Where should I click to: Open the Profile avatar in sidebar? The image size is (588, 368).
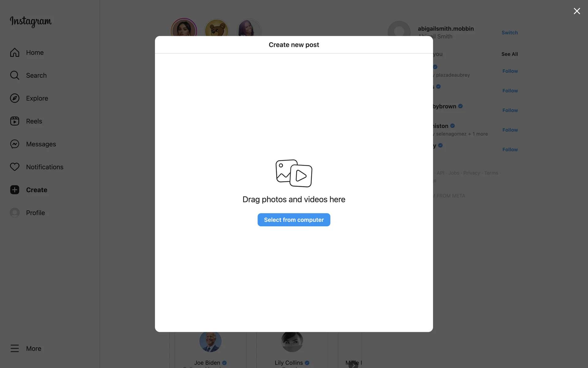(x=14, y=213)
